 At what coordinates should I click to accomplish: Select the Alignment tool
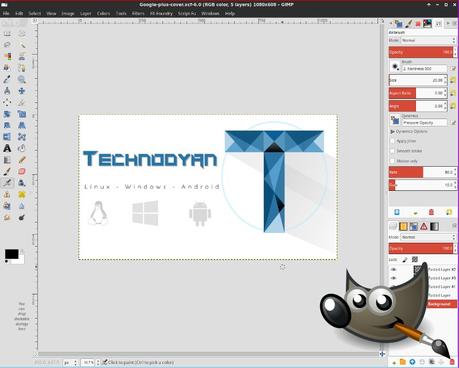(x=7, y=102)
